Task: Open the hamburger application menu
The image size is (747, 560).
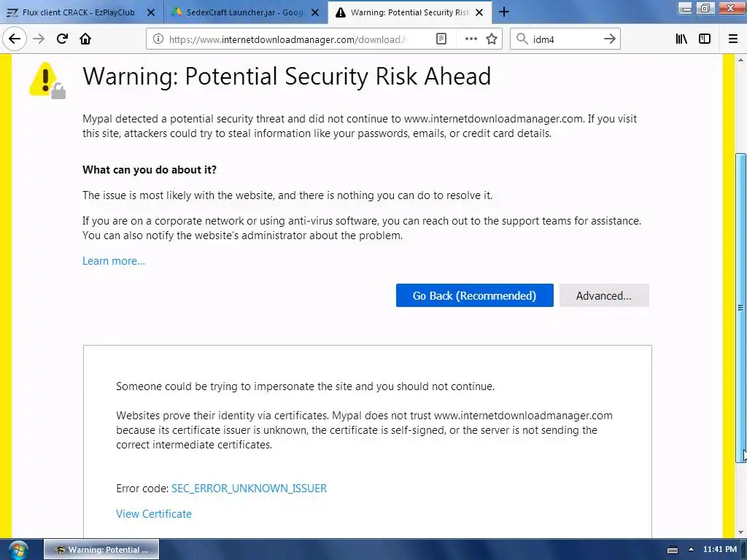Action: point(733,39)
